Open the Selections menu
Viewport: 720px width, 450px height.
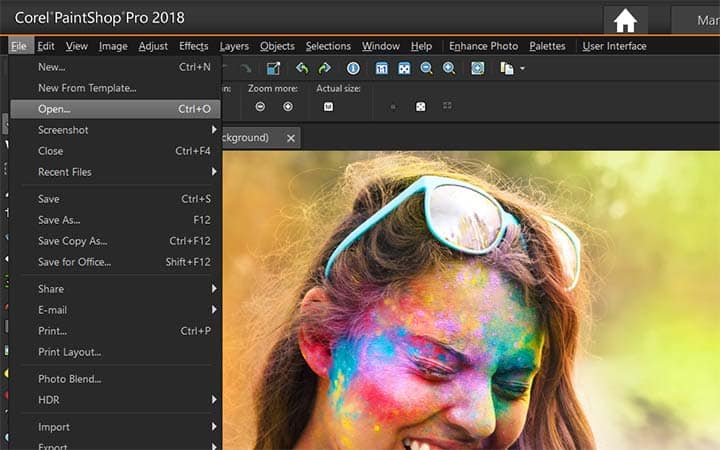[x=328, y=46]
